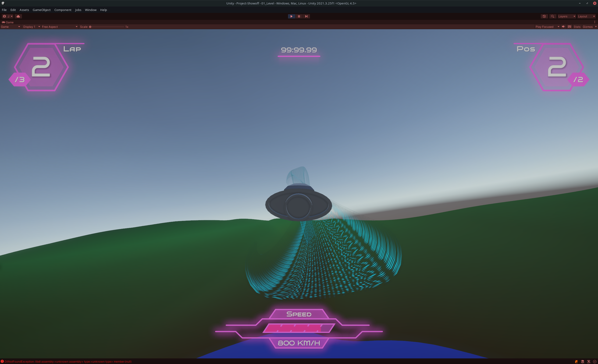Open the GameObject menu

(x=42, y=10)
